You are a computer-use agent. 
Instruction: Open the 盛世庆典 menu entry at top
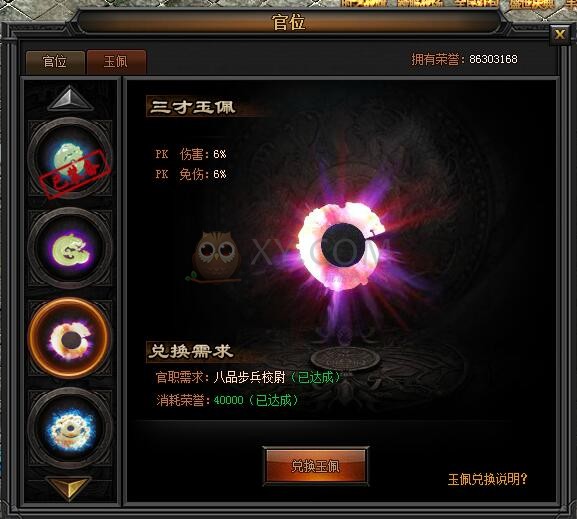[x=532, y=4]
